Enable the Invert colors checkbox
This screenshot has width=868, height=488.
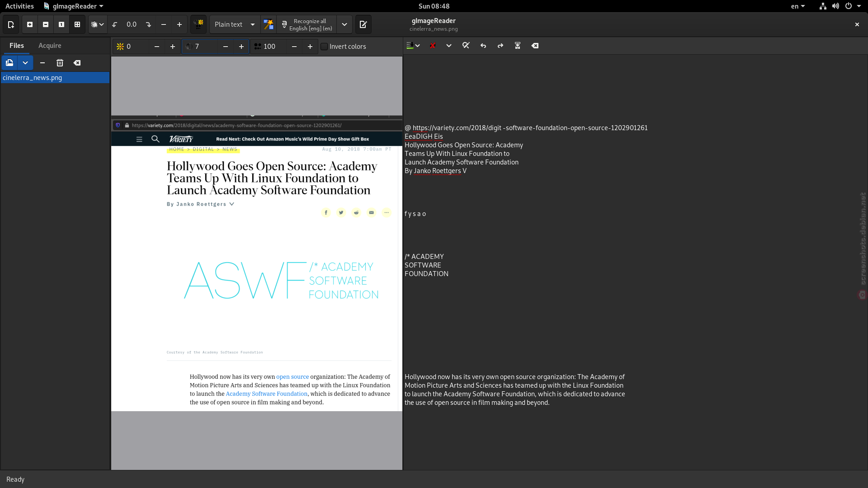coord(324,47)
